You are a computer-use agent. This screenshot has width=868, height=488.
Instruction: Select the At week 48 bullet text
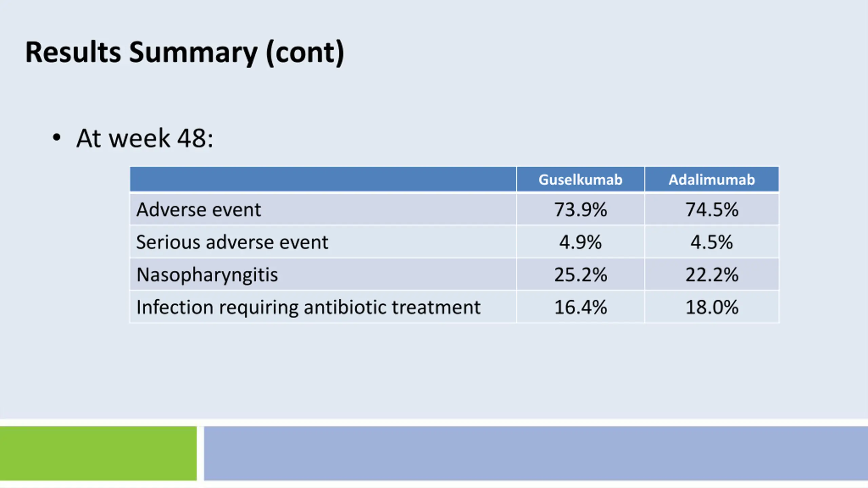(145, 138)
